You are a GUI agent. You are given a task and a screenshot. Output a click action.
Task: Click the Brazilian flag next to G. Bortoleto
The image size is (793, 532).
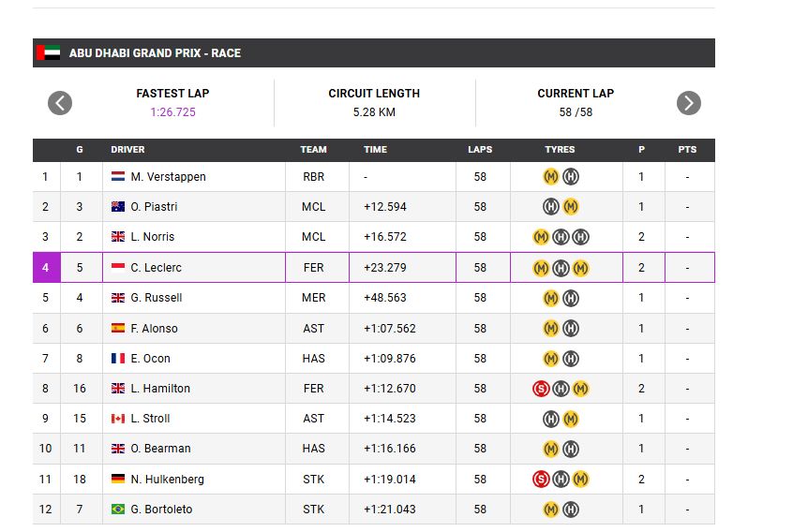tap(118, 510)
